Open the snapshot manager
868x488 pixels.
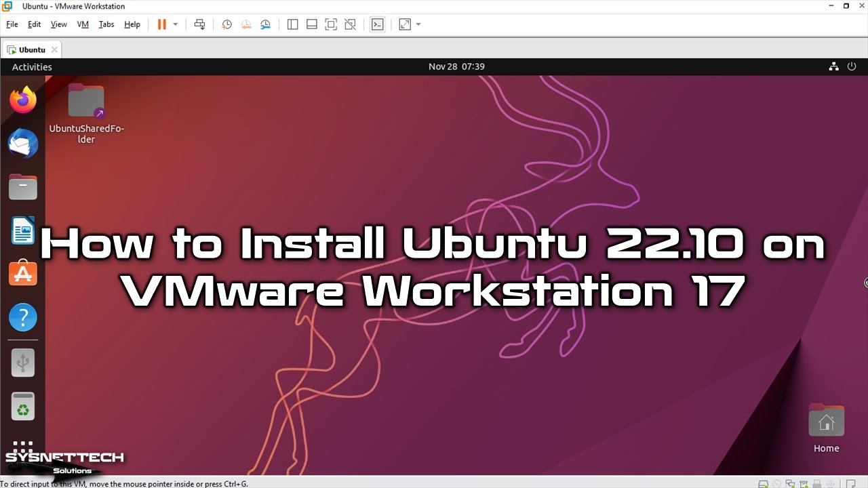coord(266,24)
